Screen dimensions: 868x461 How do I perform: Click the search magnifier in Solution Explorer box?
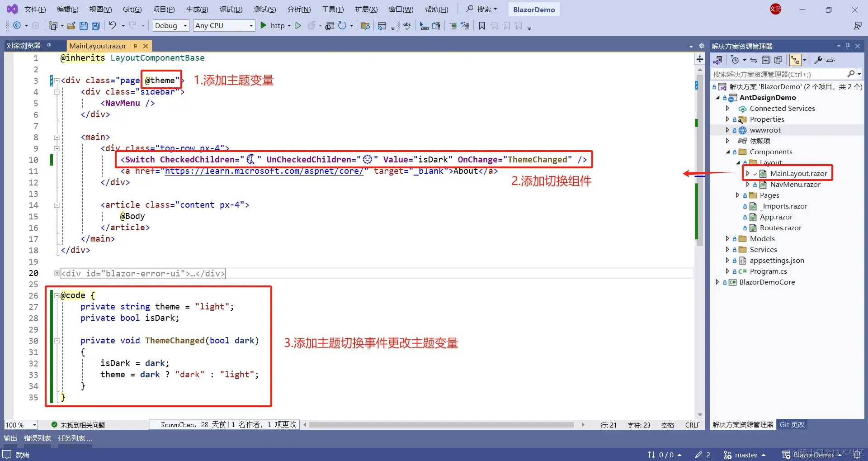pyautogui.click(x=851, y=74)
